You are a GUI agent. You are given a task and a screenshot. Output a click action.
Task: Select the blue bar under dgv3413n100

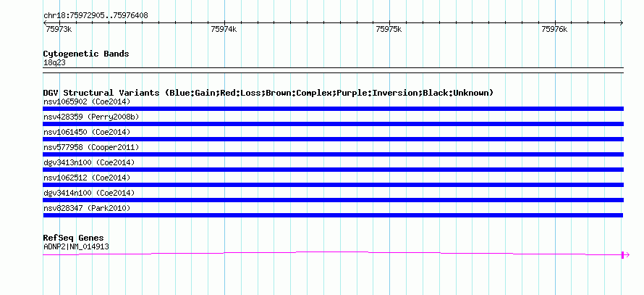(333, 170)
